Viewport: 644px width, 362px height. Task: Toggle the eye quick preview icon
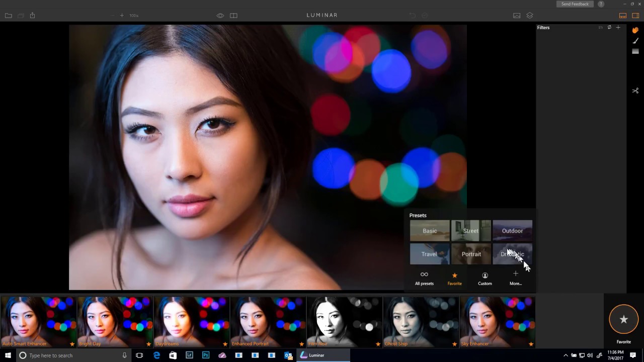coord(220,16)
